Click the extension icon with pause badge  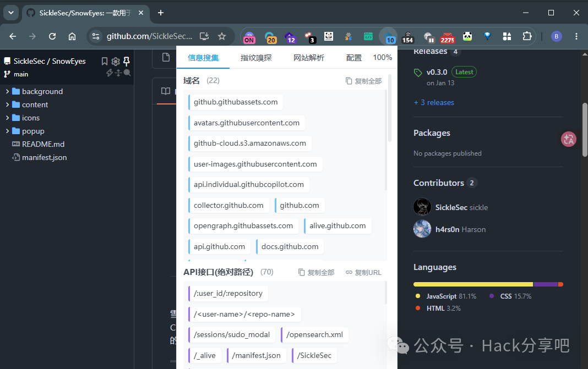tap(428, 37)
